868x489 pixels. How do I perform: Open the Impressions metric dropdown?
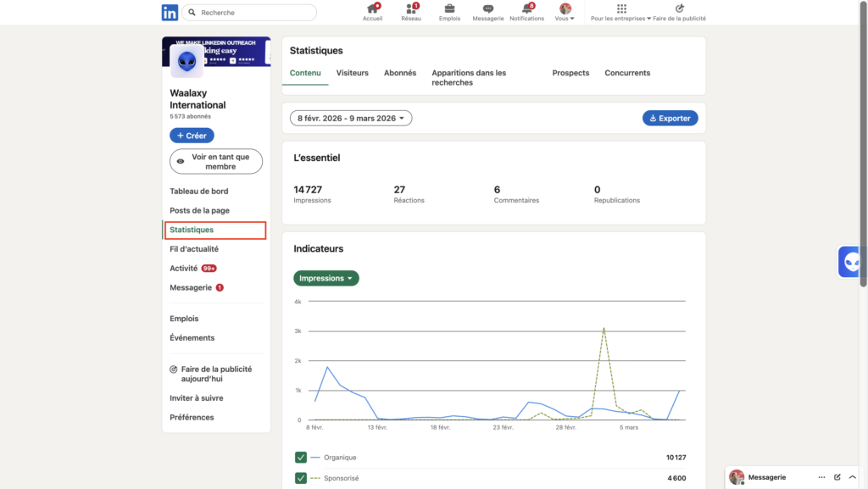point(325,277)
